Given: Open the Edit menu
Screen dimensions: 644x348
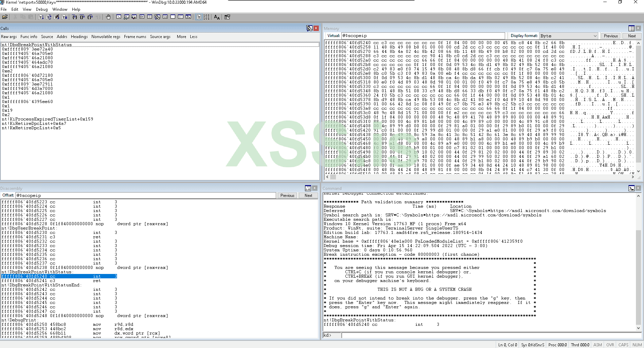Looking at the screenshot, I should pos(15,9).
